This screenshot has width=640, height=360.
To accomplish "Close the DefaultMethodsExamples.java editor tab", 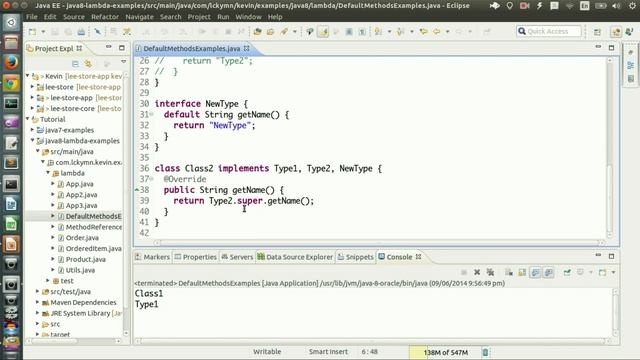I will 247,48.
